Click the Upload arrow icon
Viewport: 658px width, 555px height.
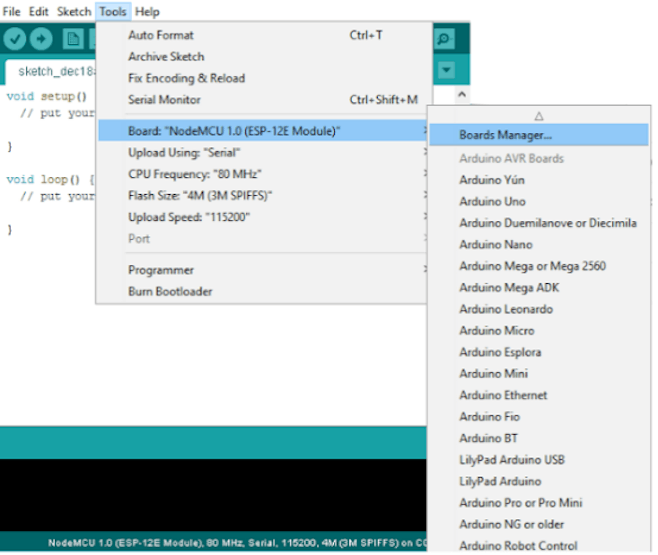41,39
